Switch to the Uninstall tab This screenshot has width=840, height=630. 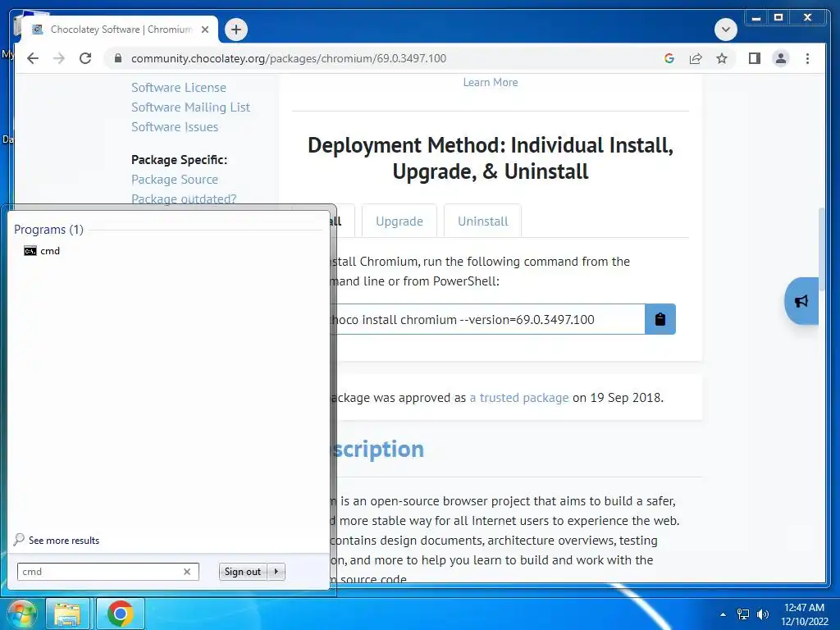click(482, 221)
